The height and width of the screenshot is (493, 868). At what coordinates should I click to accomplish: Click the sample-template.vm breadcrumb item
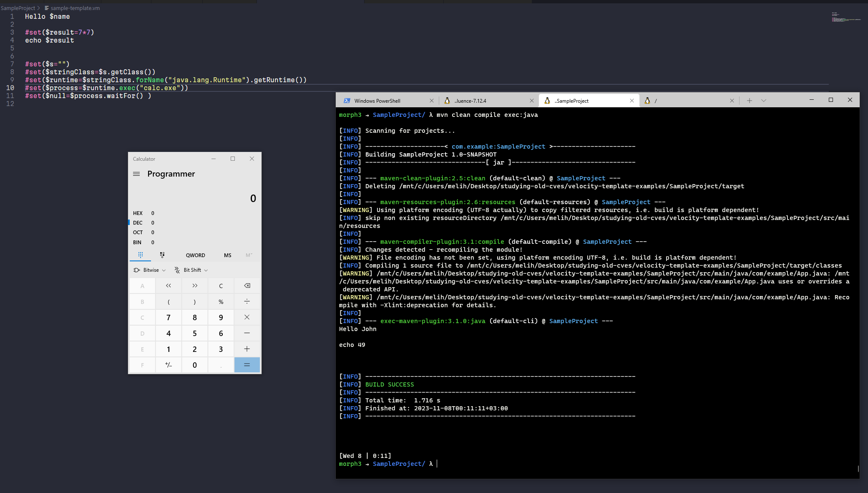[75, 8]
